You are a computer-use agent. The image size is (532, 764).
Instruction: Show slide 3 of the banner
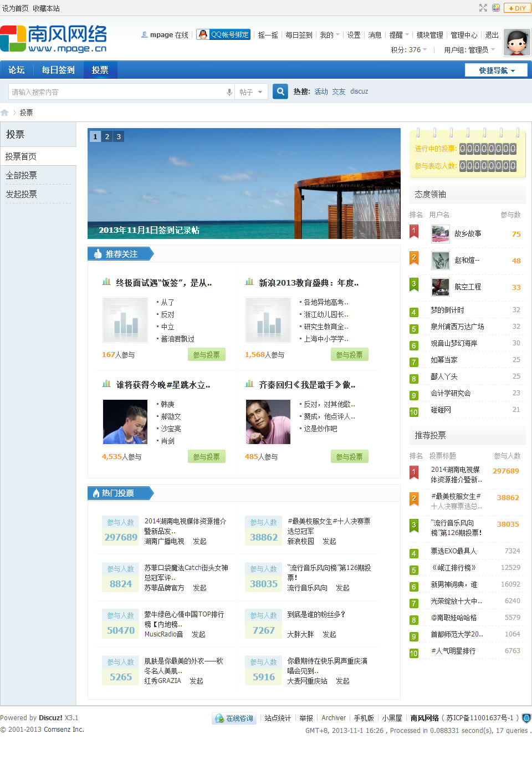click(x=119, y=136)
